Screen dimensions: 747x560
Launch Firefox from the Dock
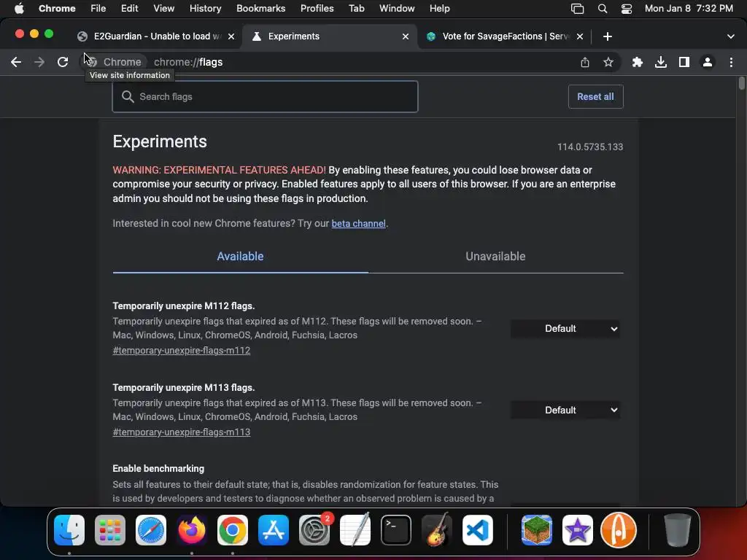(x=192, y=530)
